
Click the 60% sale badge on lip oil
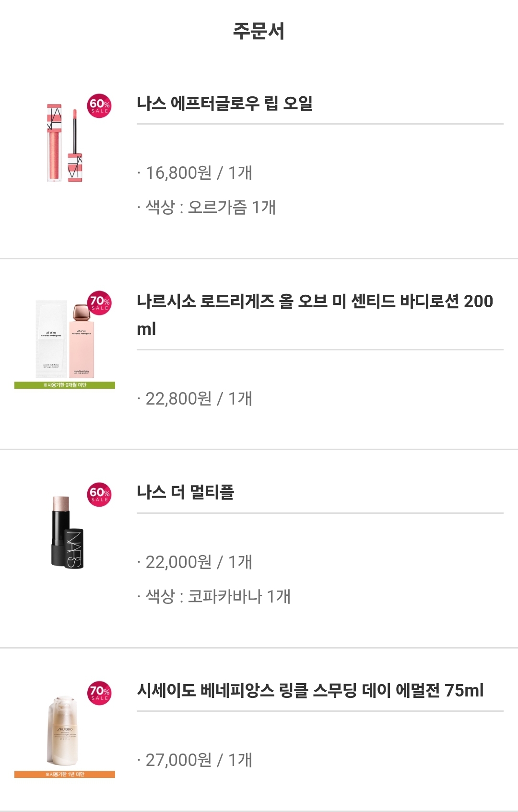click(99, 106)
